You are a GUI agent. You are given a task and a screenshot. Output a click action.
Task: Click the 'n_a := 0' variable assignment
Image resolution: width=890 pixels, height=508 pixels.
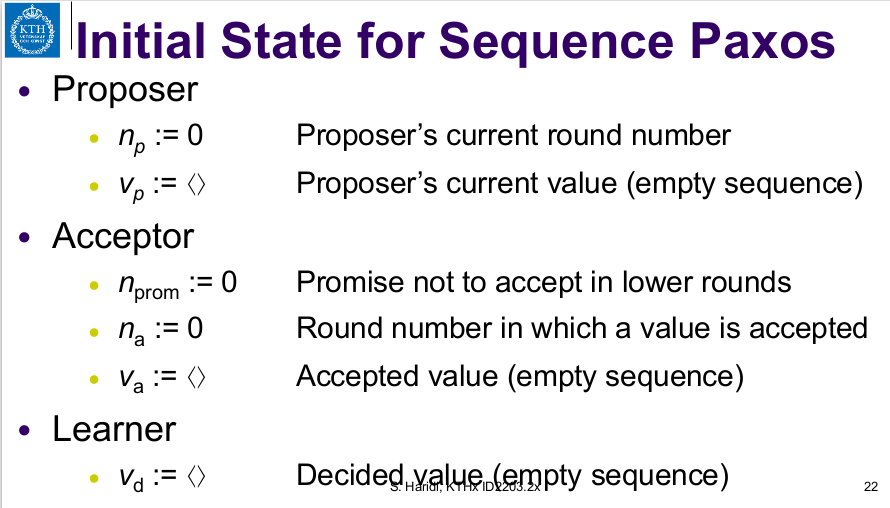coord(161,330)
